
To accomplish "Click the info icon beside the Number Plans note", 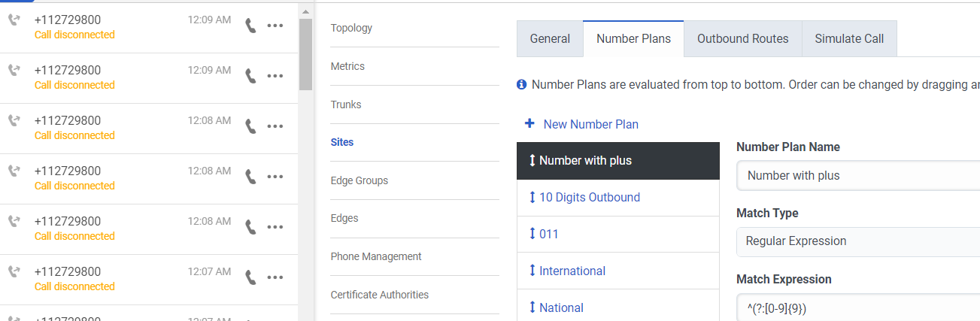I will 522,84.
